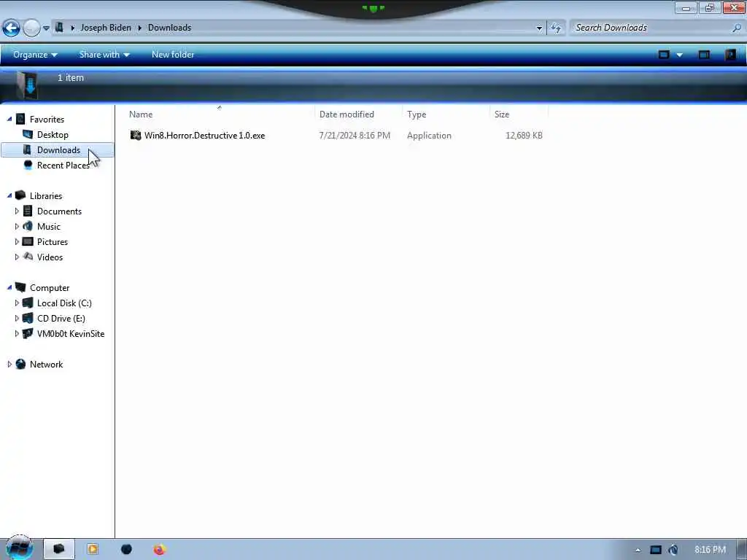Click the Win8.Horror.Destructive exe file icon

[x=136, y=135]
